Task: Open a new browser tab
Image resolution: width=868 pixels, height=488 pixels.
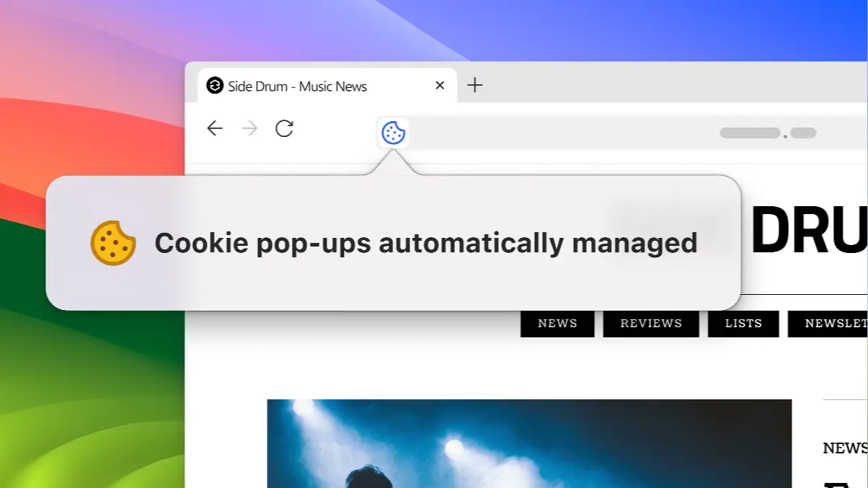Action: pos(475,85)
